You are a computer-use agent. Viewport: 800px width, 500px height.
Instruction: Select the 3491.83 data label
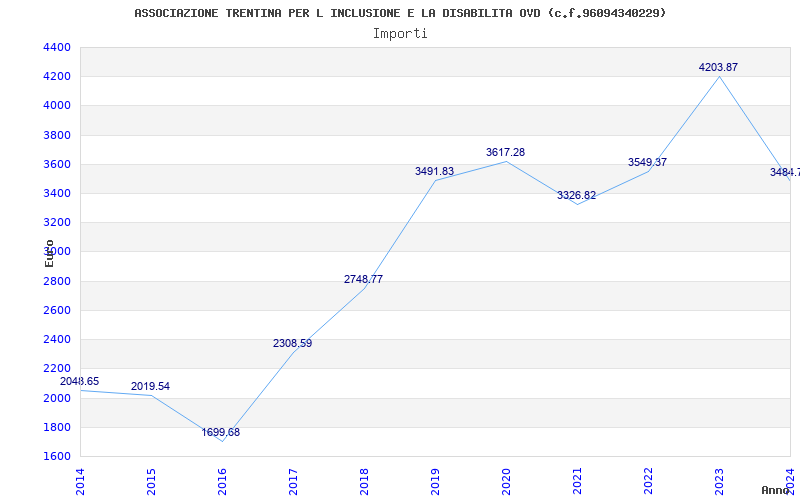click(x=434, y=171)
